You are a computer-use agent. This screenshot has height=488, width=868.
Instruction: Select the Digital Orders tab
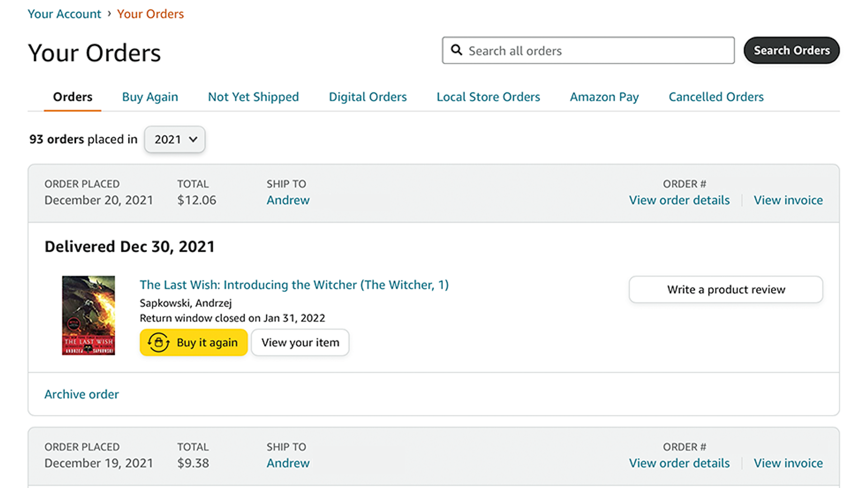tap(368, 97)
